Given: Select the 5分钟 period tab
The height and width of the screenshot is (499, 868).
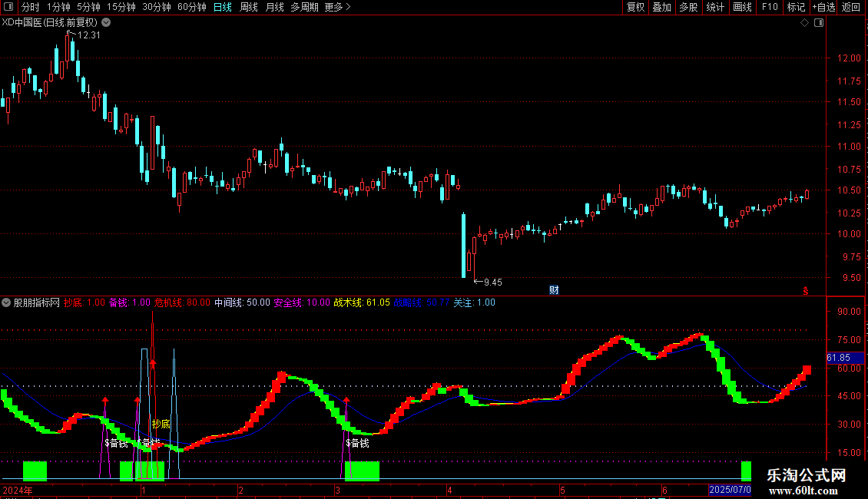Looking at the screenshot, I should (x=88, y=7).
